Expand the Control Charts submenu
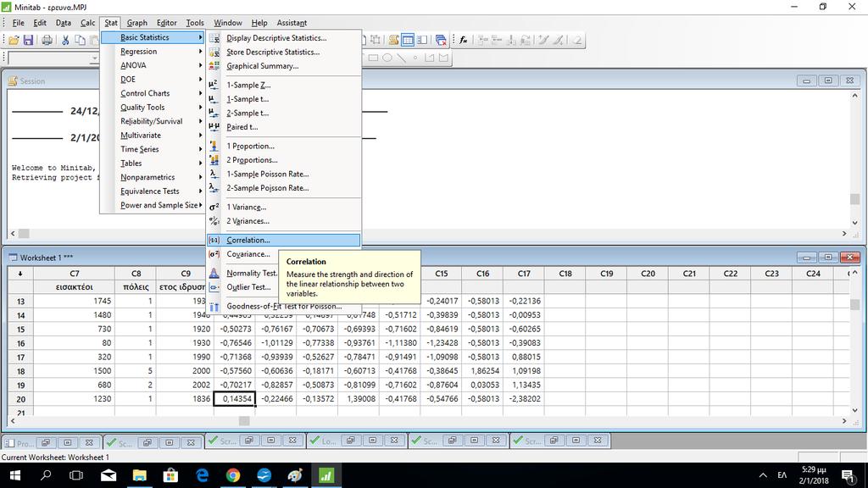This screenshot has width=868, height=488. [x=153, y=93]
